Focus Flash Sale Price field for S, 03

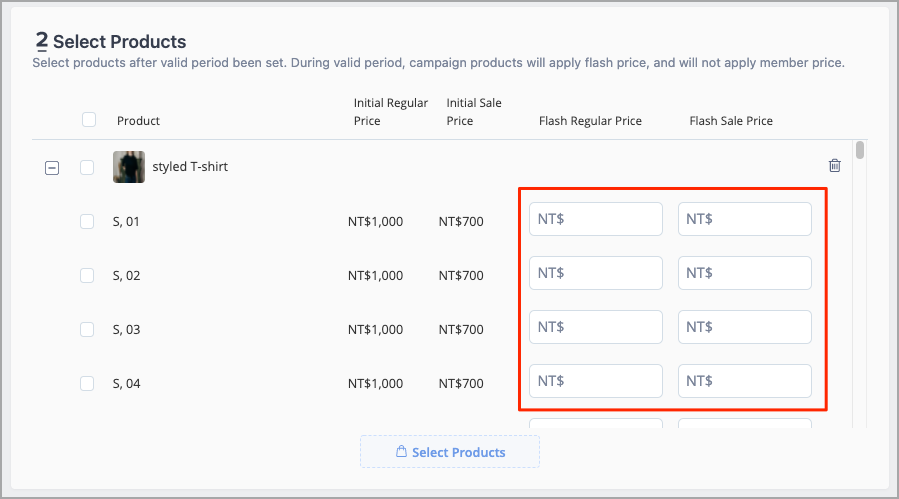click(745, 327)
